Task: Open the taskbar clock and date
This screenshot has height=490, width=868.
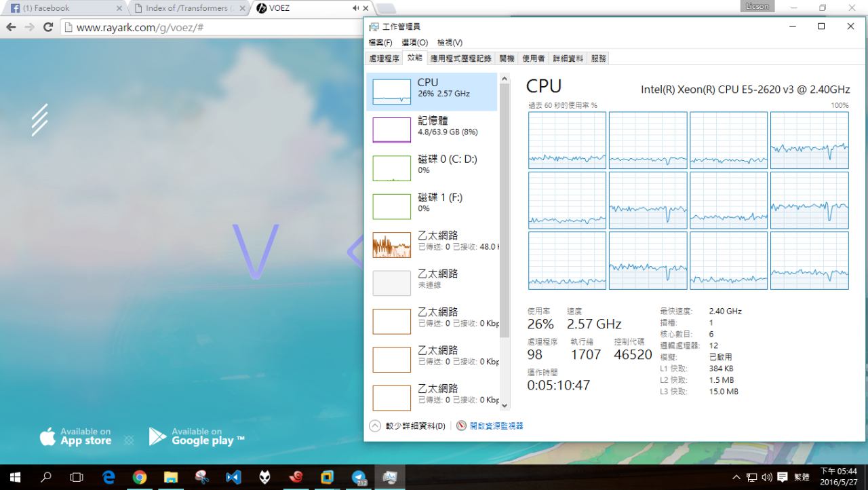Action: pos(839,477)
